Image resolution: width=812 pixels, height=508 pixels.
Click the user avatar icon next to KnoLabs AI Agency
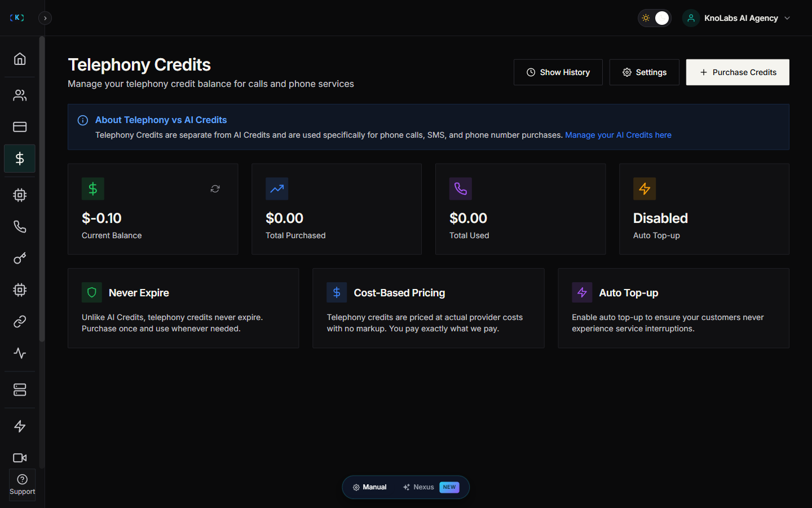[x=691, y=18]
